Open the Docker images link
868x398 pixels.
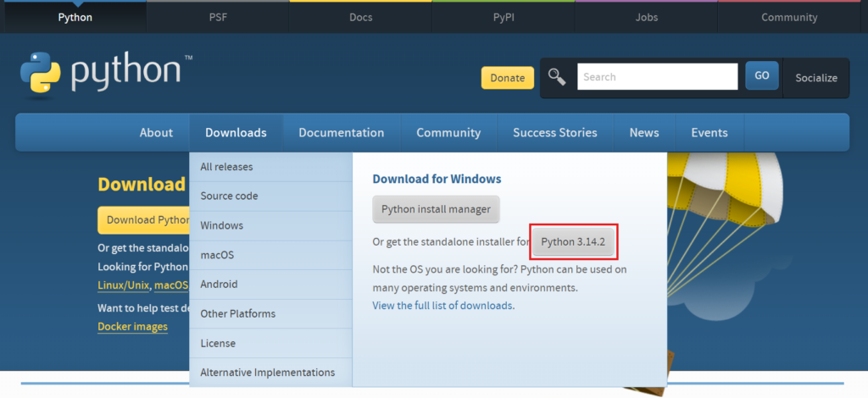[x=132, y=327]
